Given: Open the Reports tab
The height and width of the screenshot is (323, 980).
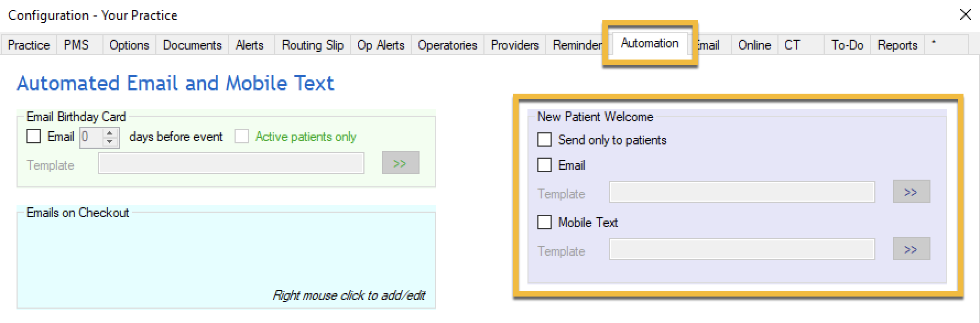Looking at the screenshot, I should [x=897, y=45].
